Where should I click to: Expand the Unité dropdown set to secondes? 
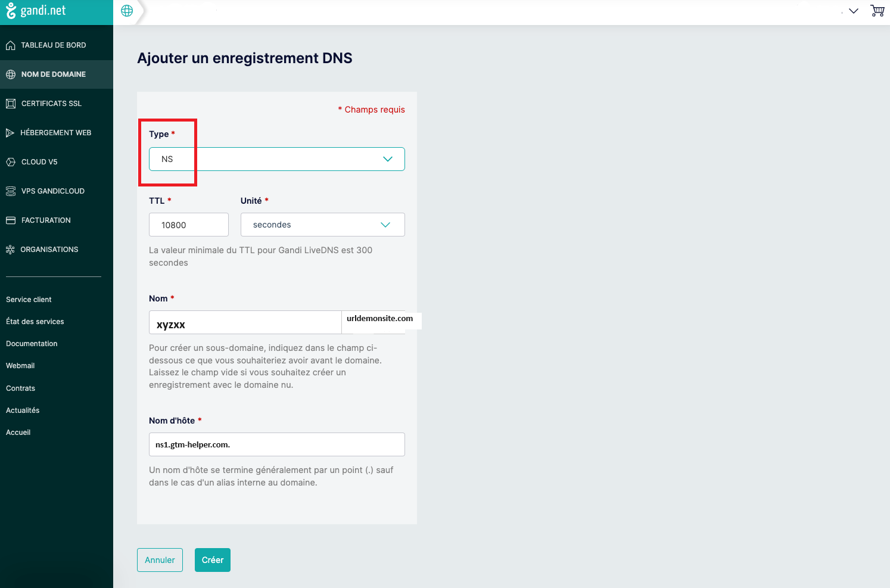(x=322, y=225)
